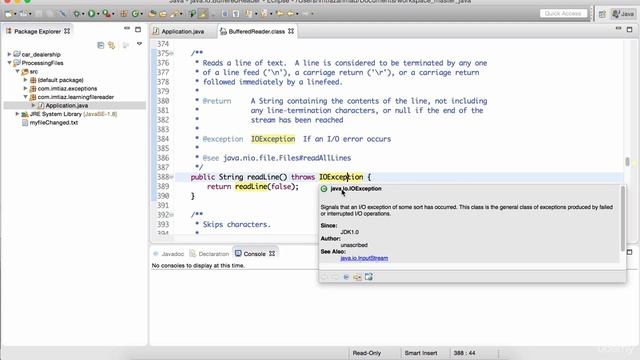Screen dimensions: 640x360
Task: Click the IOException word on line 384
Action: [273, 139]
